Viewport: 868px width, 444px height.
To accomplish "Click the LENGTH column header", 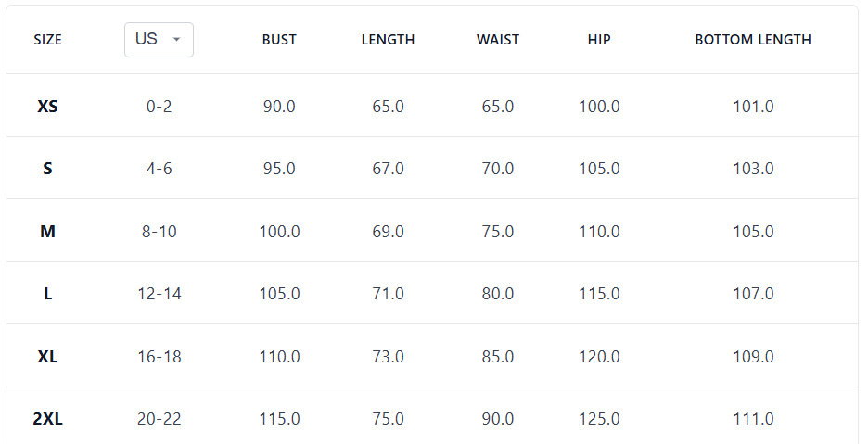I will coord(388,40).
